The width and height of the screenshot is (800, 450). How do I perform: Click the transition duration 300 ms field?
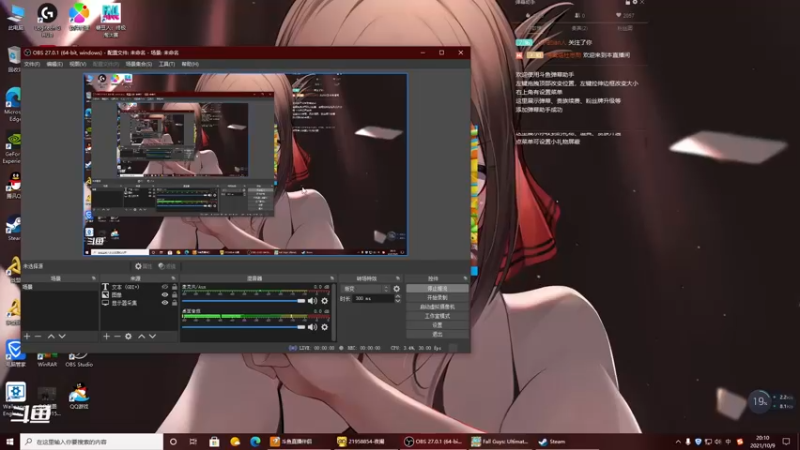click(373, 298)
